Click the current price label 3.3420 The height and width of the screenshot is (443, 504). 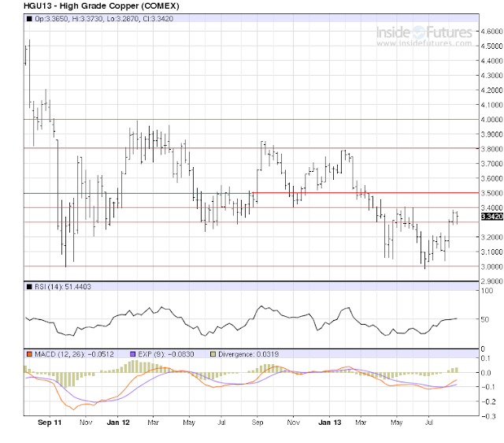tap(492, 217)
